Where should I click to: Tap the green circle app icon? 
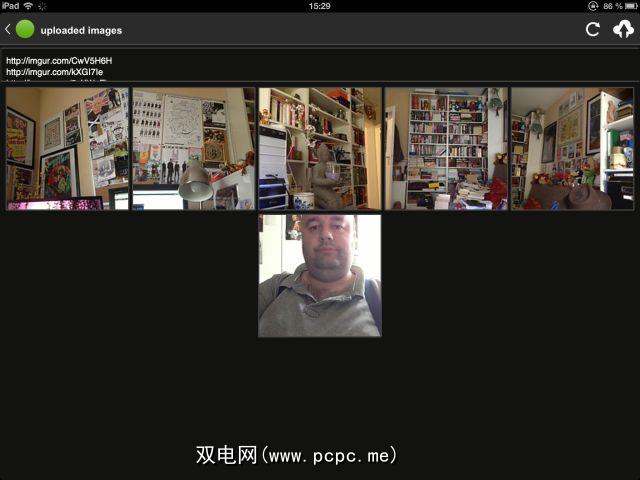point(25,29)
